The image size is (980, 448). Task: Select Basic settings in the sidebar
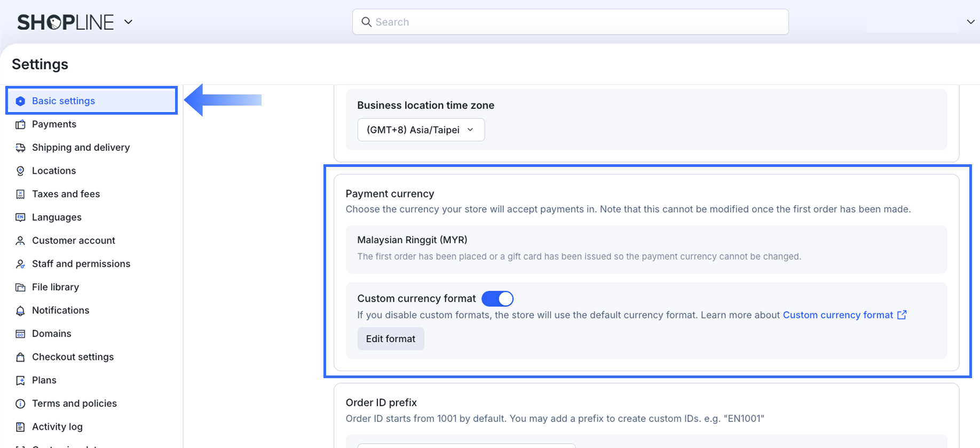tap(64, 101)
